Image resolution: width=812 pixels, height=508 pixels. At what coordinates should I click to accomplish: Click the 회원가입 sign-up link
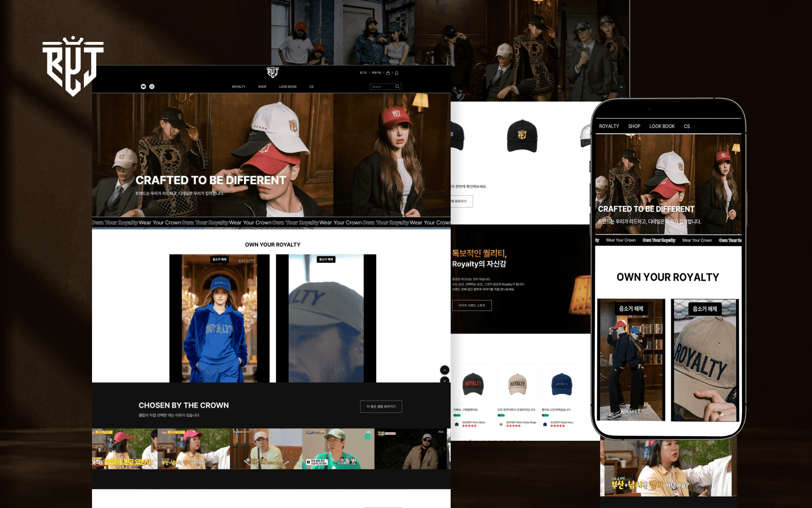pyautogui.click(x=376, y=73)
